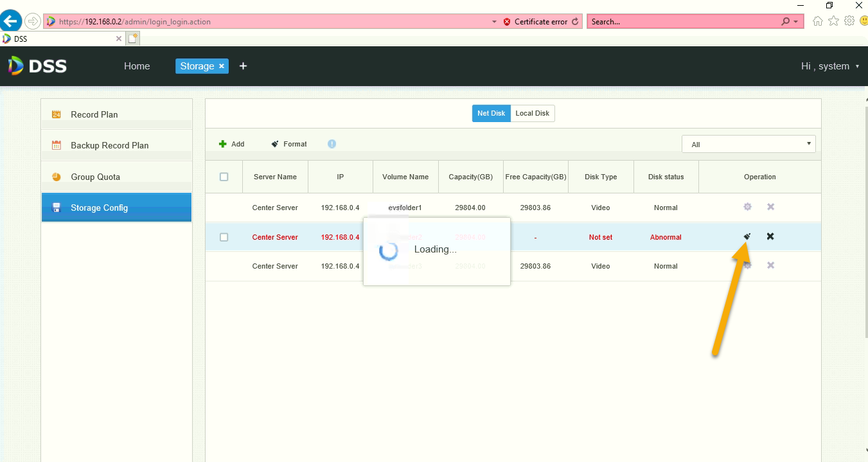Select the DSS browser tab
The width and height of the screenshot is (868, 462).
pyautogui.click(x=62, y=39)
